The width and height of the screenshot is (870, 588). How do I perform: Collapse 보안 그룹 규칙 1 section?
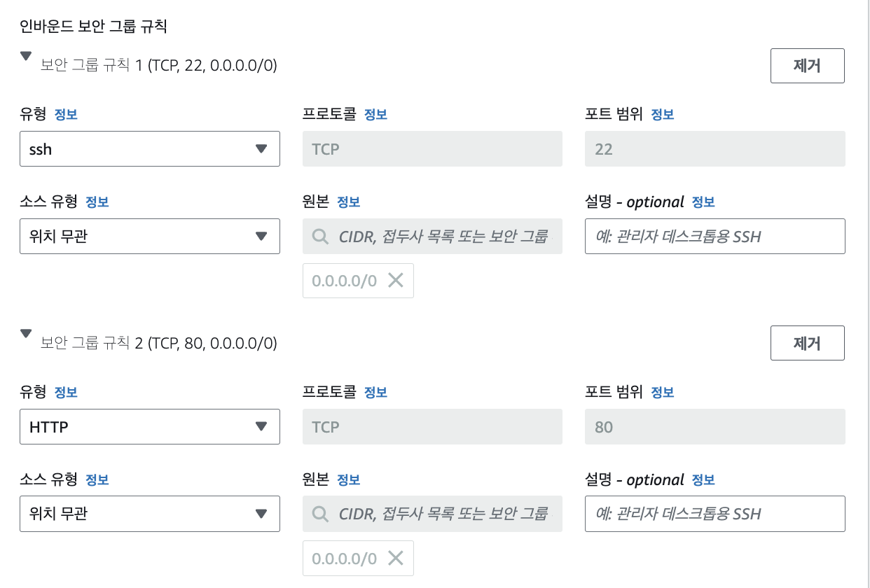tap(27, 56)
